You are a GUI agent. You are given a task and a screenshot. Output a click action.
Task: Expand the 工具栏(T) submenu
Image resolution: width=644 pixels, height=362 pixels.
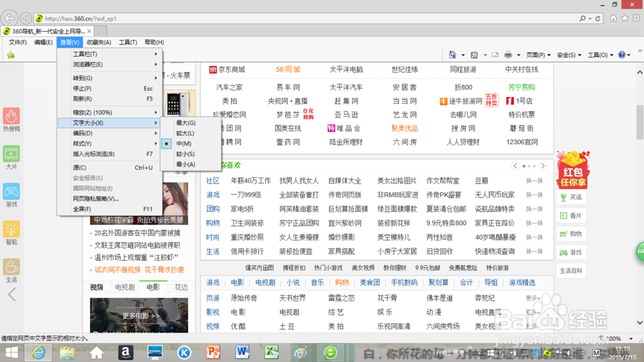pyautogui.click(x=109, y=54)
